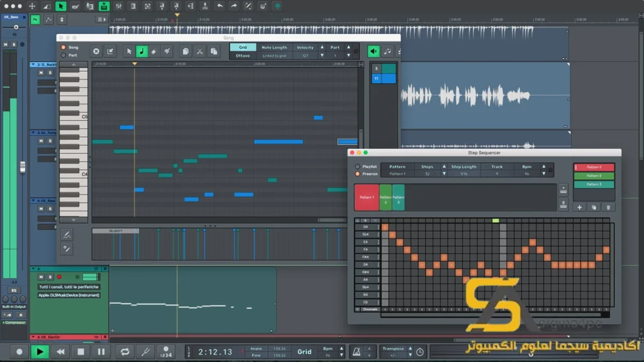Image resolution: width=644 pixels, height=362 pixels.
Task: Open the mixer faders icon in top toolbar
Action: [x=119, y=6]
